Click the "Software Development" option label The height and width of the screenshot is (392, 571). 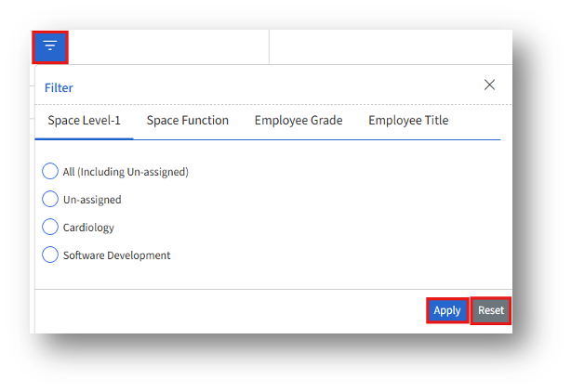click(116, 255)
